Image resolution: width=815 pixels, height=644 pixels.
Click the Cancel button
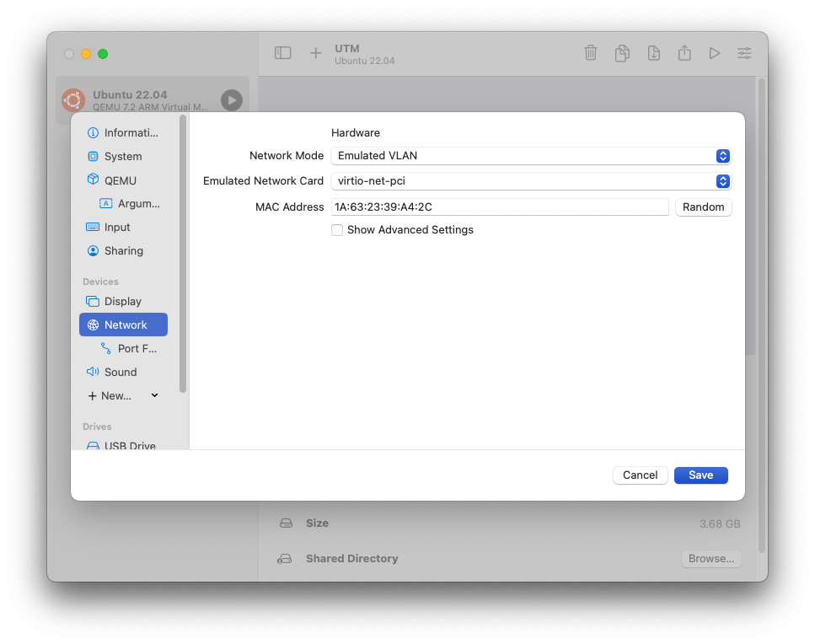point(640,475)
